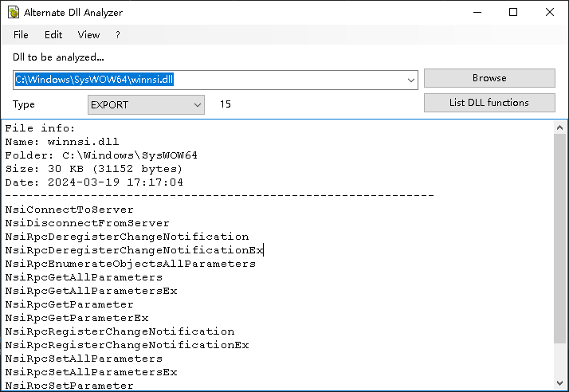The image size is (569, 392).
Task: Click the Browse button
Action: (x=489, y=78)
